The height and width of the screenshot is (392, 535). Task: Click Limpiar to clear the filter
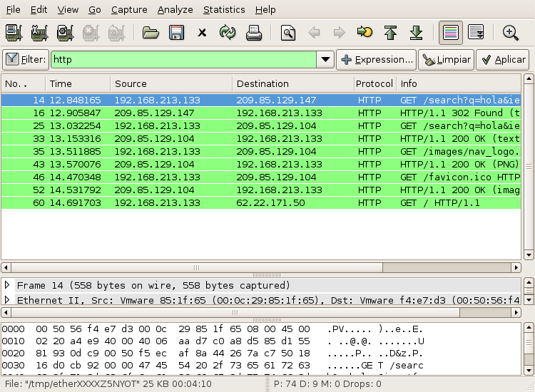click(447, 60)
